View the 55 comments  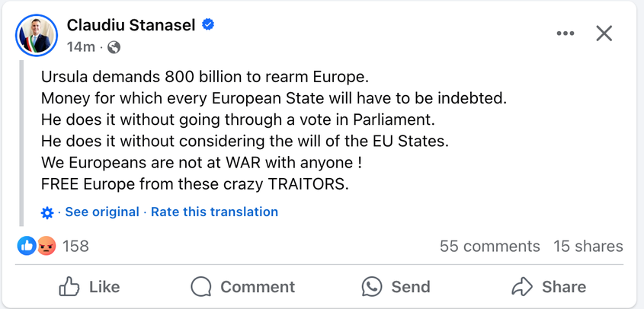[489, 246]
